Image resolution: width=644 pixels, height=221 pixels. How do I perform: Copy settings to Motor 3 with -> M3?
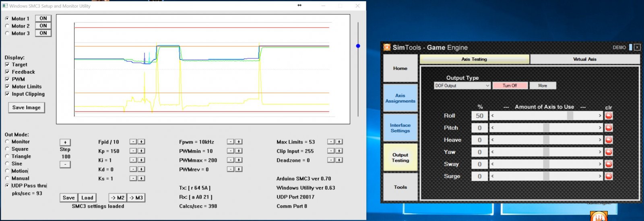[136, 198]
